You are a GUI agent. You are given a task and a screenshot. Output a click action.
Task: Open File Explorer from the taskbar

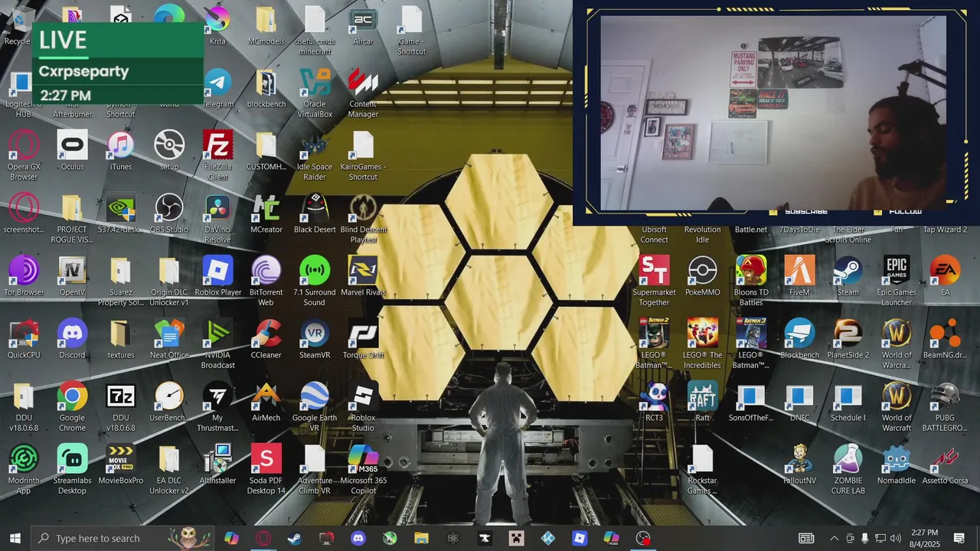pyautogui.click(x=421, y=538)
